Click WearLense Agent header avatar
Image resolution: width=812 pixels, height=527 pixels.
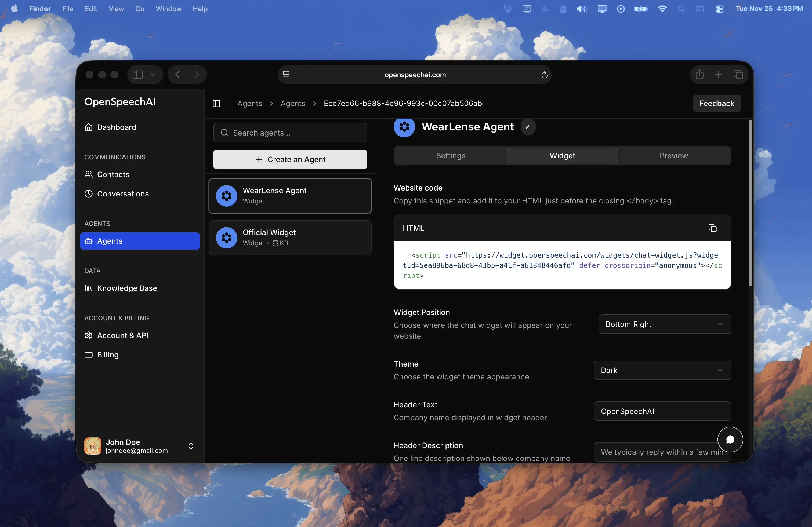coord(404,127)
